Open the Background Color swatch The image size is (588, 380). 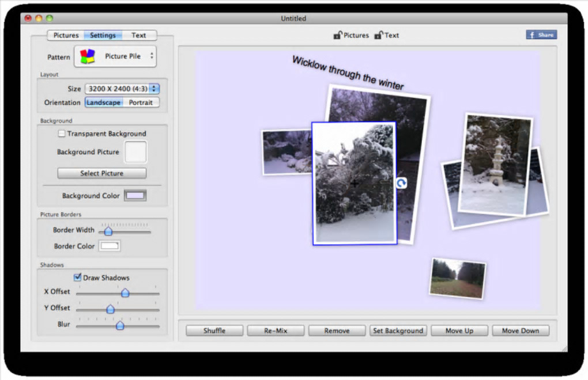(x=135, y=195)
